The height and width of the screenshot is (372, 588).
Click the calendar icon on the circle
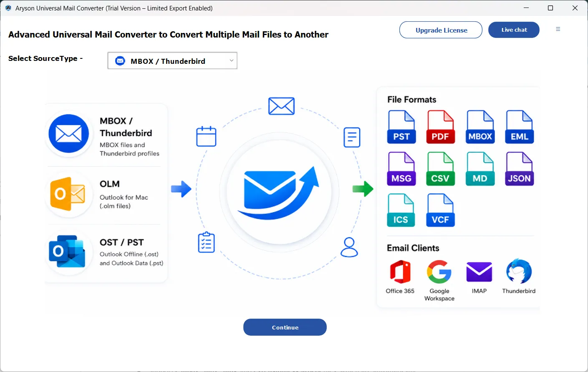click(x=206, y=136)
